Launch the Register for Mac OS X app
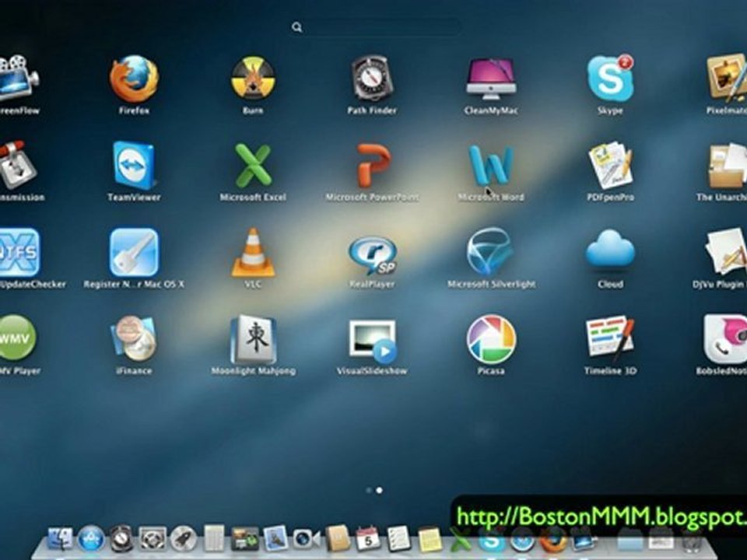This screenshot has width=747, height=560. click(x=134, y=252)
